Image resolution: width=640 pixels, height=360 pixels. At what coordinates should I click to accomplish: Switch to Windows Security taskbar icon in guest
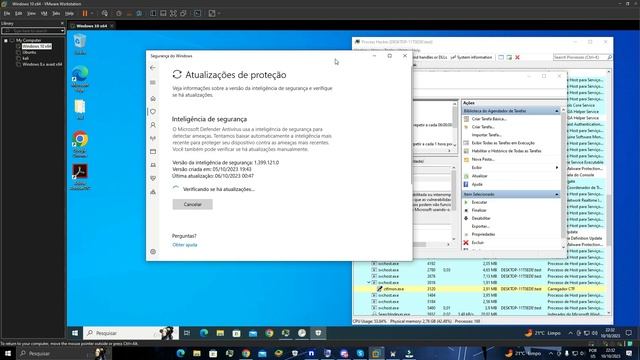click(x=318, y=333)
